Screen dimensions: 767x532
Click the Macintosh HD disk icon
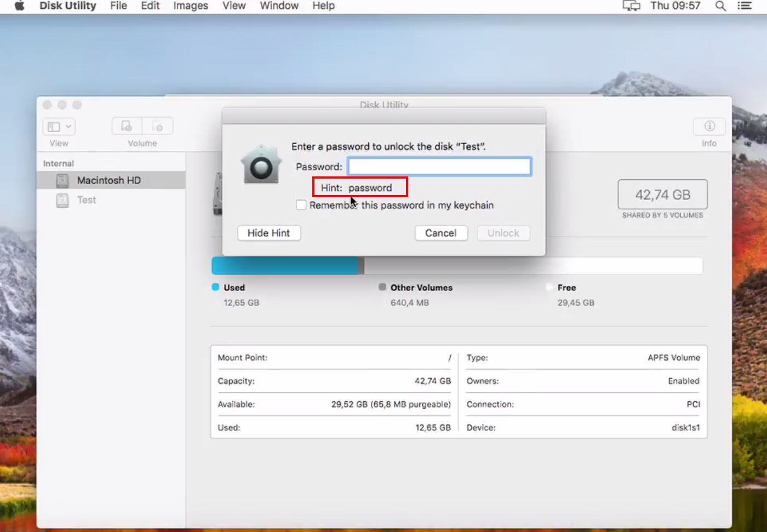[x=62, y=180]
